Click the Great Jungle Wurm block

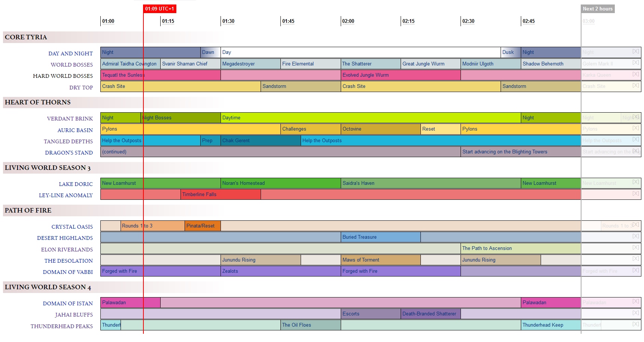431,64
